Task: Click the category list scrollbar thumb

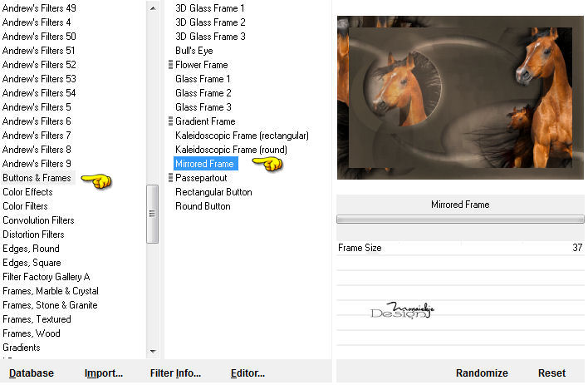Action: click(152, 214)
